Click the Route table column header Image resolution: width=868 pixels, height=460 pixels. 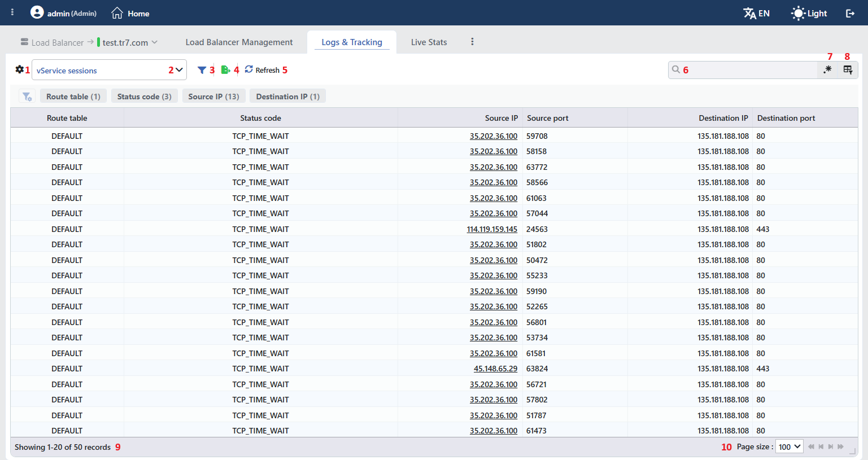67,118
